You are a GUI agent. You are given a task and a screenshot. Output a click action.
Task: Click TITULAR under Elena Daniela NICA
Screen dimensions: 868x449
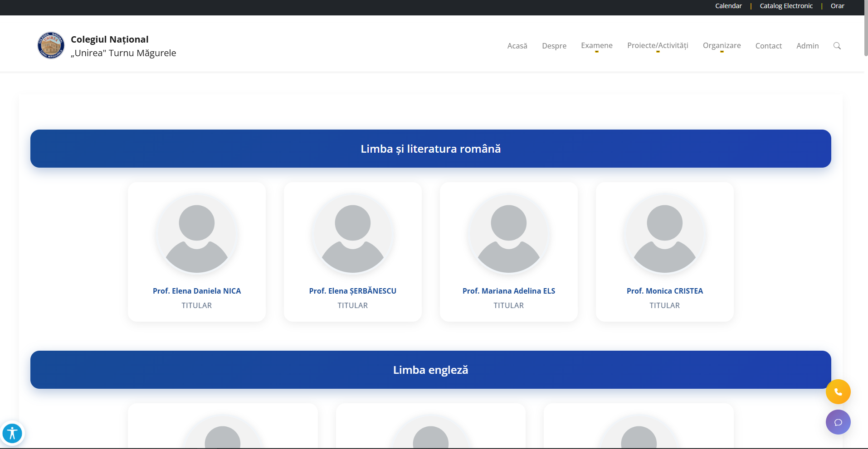click(x=197, y=305)
